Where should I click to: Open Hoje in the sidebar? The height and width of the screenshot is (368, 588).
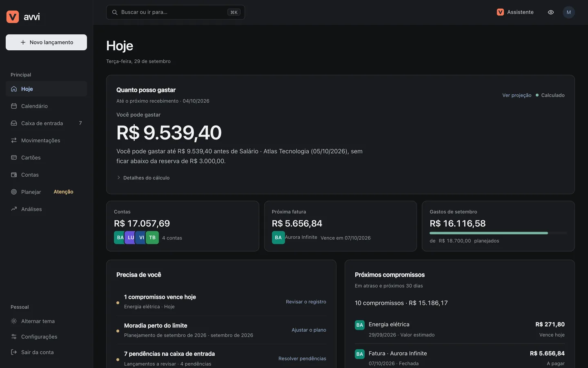(x=46, y=89)
